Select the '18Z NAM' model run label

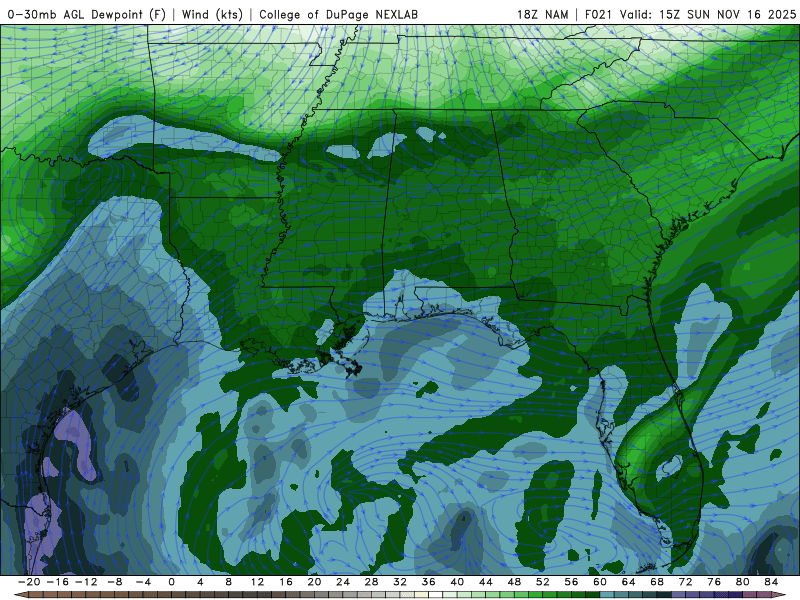coord(543,15)
